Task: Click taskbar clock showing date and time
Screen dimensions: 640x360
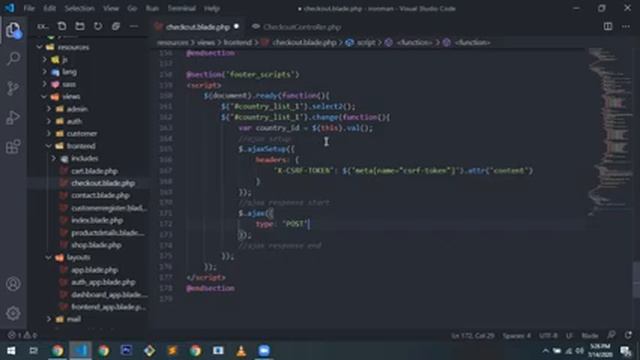Action: [x=600, y=351]
